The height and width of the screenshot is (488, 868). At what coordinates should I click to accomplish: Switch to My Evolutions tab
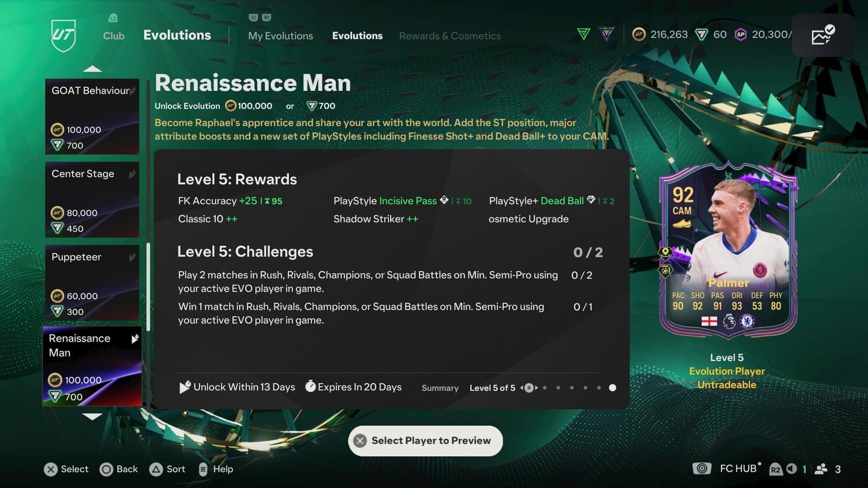[280, 35]
